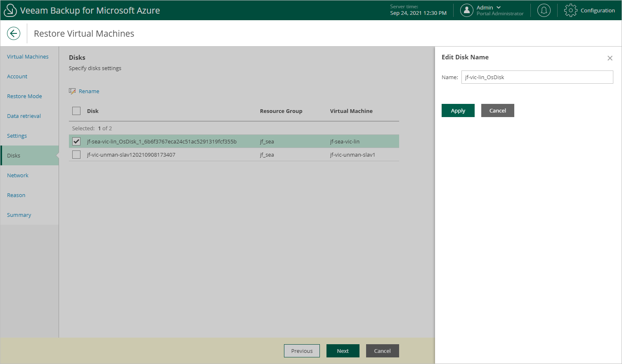Open the notifications bell icon
622x364 pixels.
544,10
